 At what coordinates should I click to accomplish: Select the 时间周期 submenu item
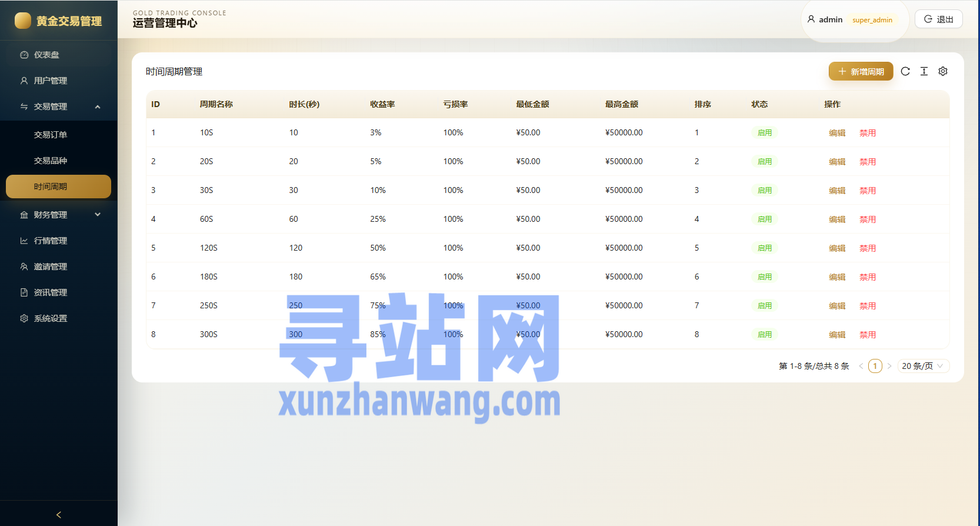click(59, 187)
